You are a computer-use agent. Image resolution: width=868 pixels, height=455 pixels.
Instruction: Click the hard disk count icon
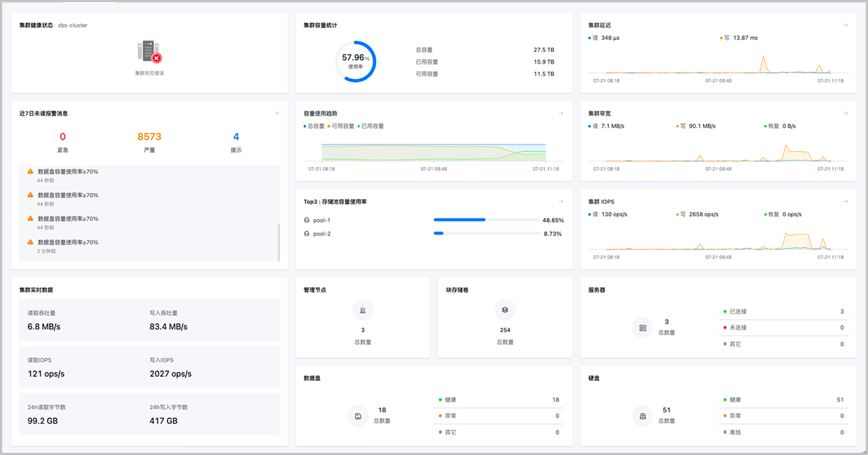click(x=642, y=416)
